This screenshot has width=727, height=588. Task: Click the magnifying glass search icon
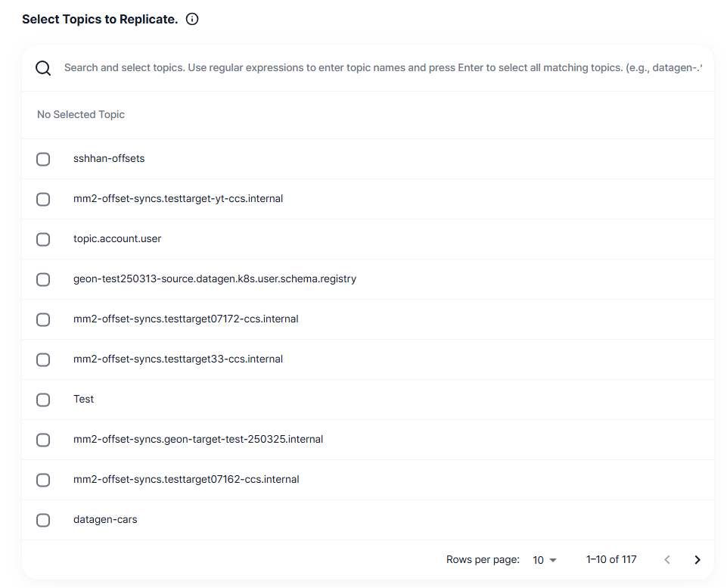coord(44,68)
